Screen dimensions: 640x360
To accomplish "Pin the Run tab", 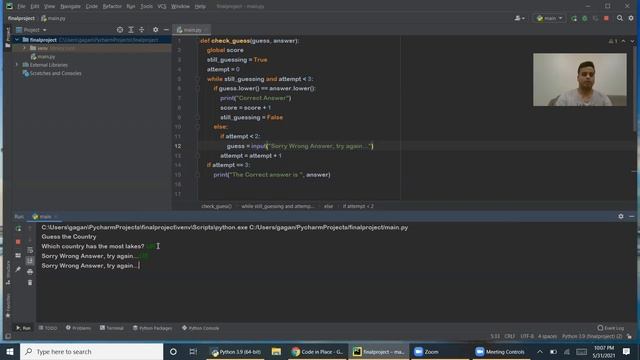I will 18,269.
